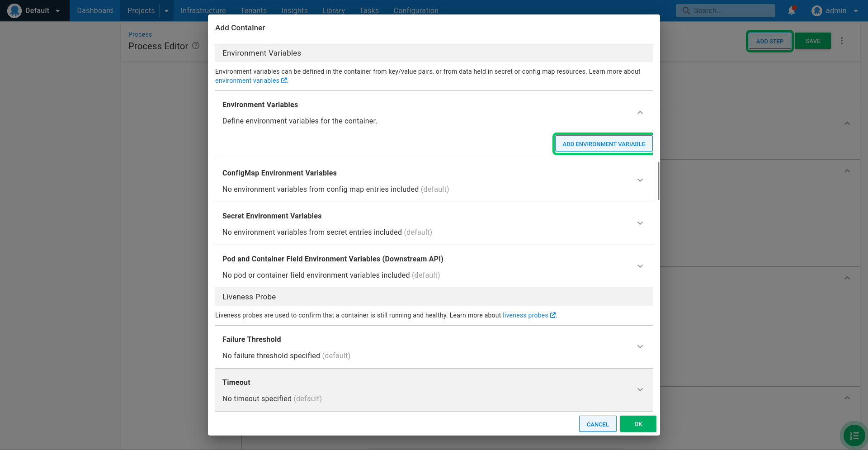Collapse the fourth background section chevron
This screenshot has width=868, height=450.
[x=847, y=398]
